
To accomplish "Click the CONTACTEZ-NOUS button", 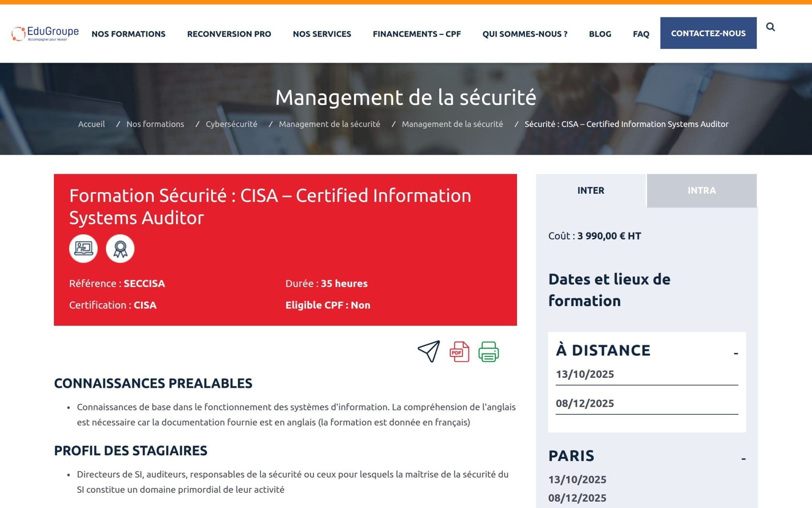I will (x=708, y=33).
